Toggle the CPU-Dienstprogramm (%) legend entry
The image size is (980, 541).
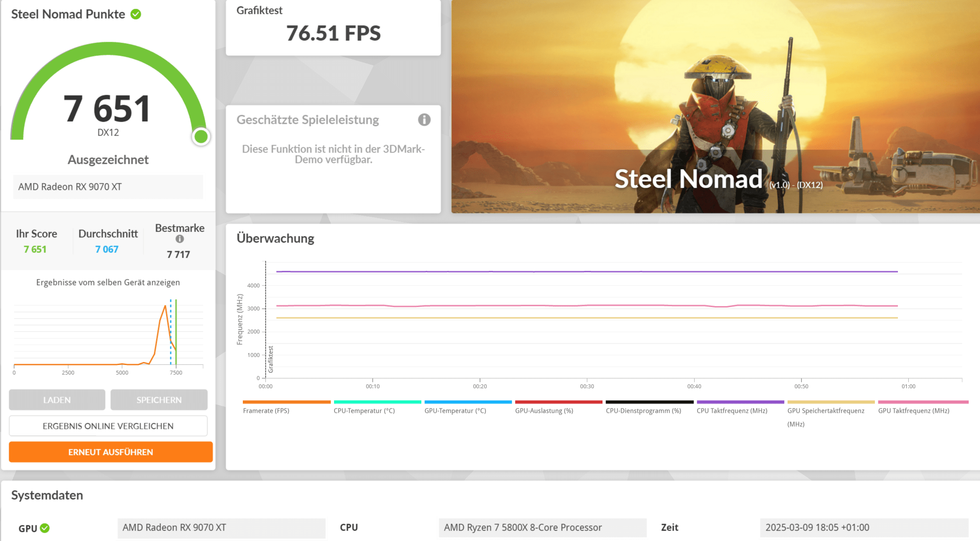click(x=643, y=411)
